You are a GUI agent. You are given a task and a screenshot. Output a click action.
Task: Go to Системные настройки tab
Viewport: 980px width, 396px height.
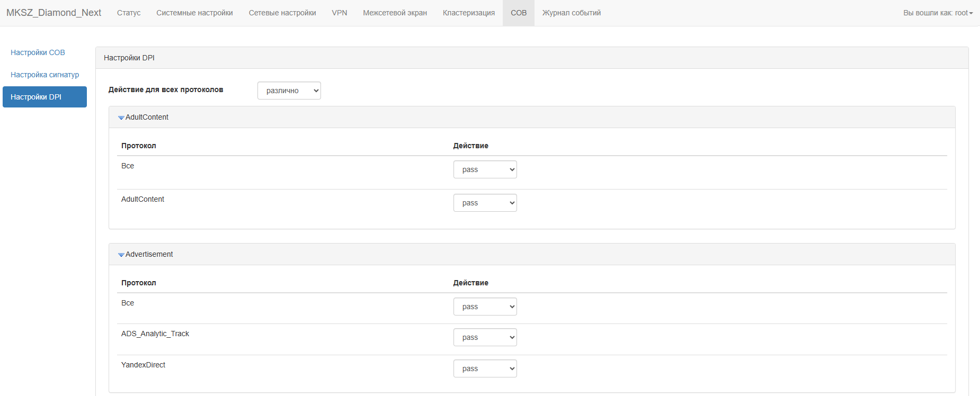click(x=194, y=13)
